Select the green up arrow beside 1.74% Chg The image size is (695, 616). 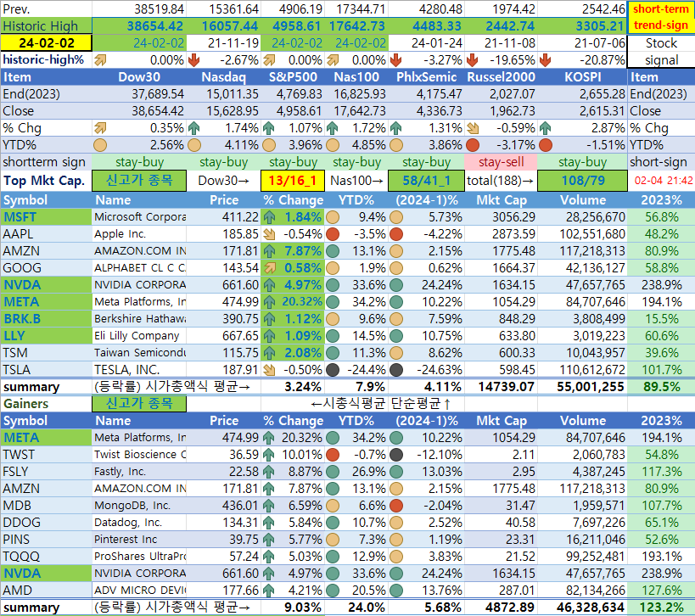[x=193, y=128]
